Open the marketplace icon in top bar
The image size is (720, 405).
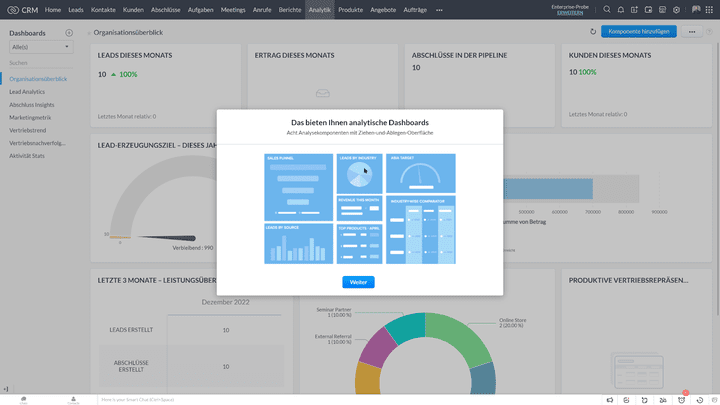point(662,10)
